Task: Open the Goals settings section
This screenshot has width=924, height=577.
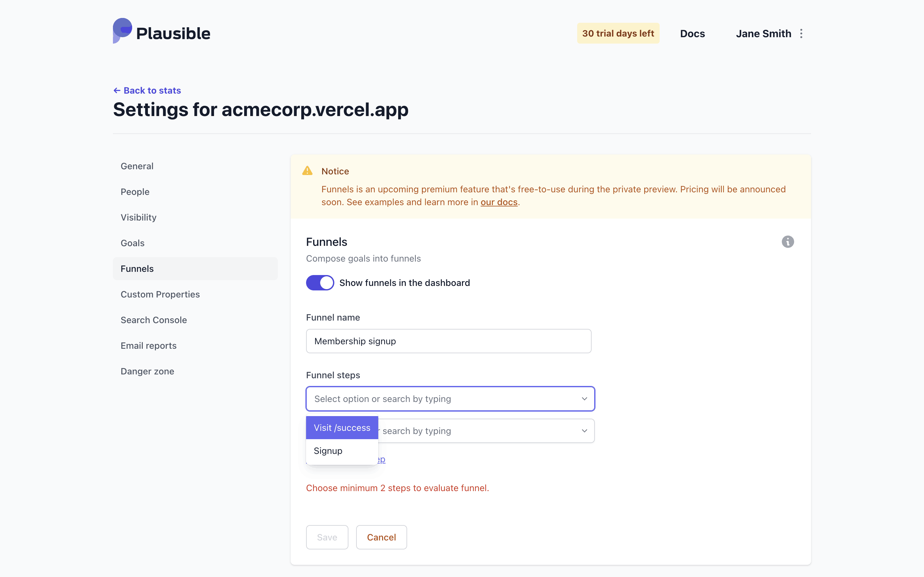Action: point(133,243)
